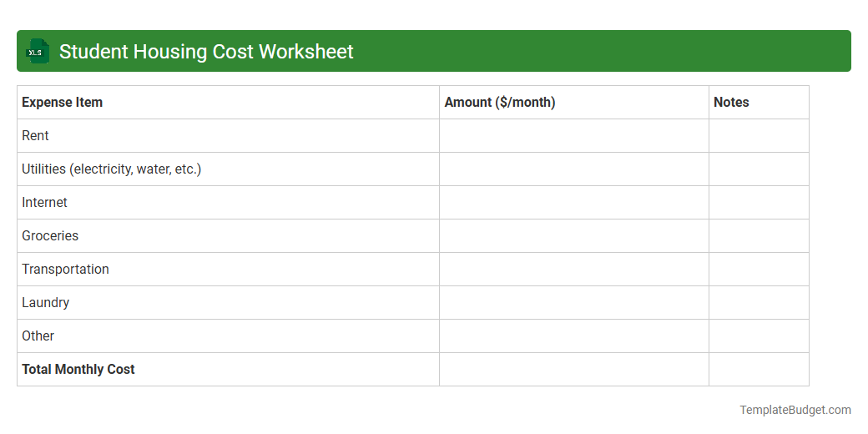Screen dimensions: 868x434
Task: Select the Groceries expense label
Action: tap(50, 236)
